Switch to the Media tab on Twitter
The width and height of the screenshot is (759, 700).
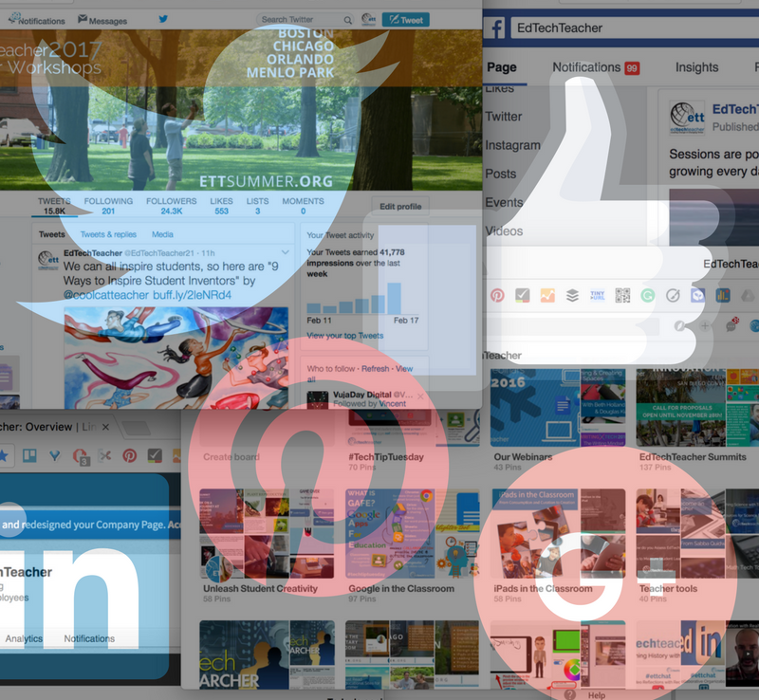[162, 234]
